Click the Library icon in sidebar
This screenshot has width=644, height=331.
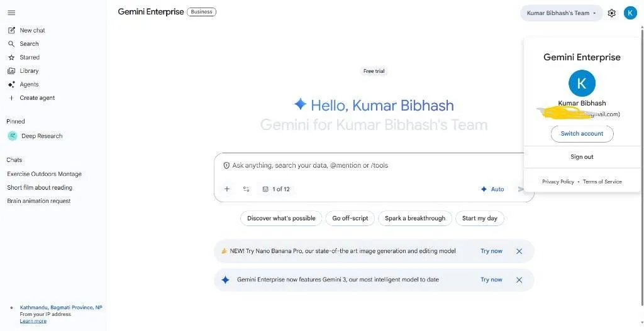[x=11, y=71]
